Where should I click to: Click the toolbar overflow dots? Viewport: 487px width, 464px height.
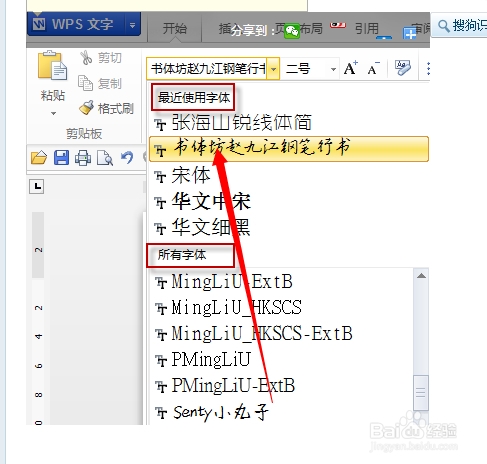pos(428,68)
